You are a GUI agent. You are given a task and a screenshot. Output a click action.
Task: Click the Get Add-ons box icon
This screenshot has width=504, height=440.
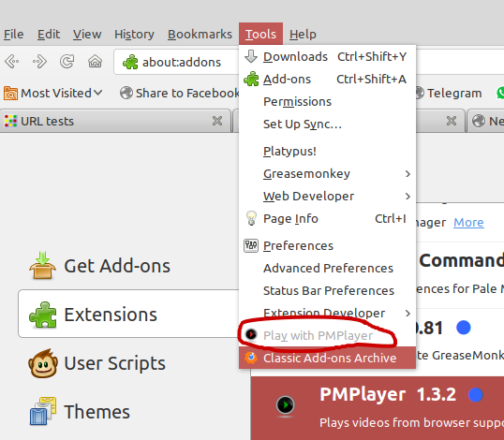pyautogui.click(x=43, y=265)
